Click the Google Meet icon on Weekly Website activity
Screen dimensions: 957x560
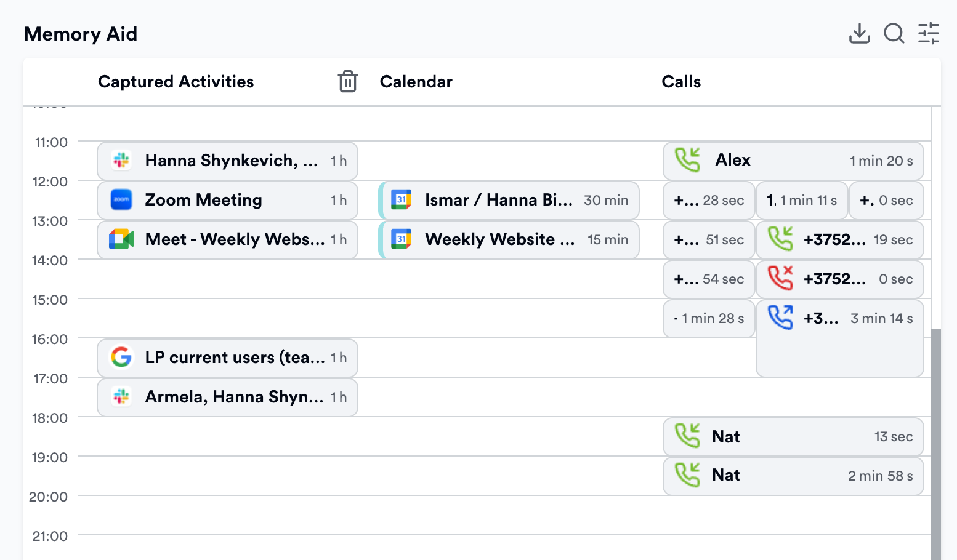(121, 239)
